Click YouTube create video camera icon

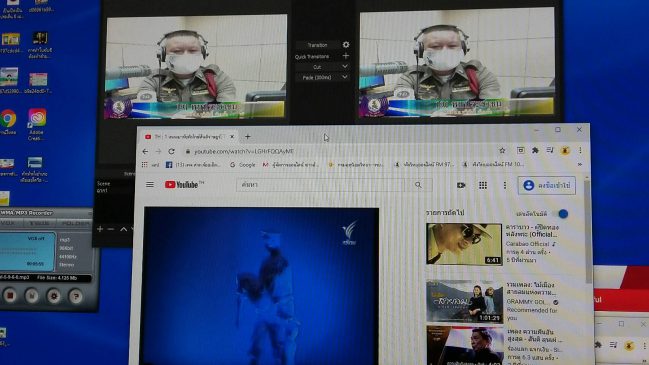(x=461, y=185)
